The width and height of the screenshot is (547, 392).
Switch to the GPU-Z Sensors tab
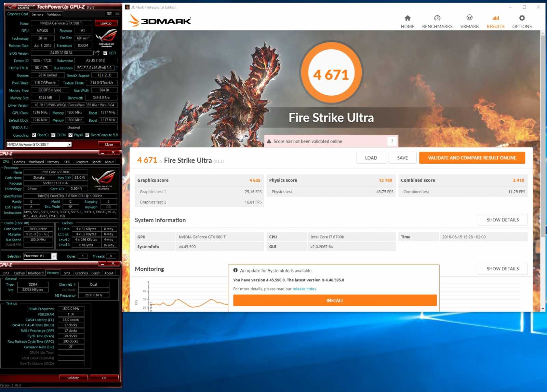37,14
